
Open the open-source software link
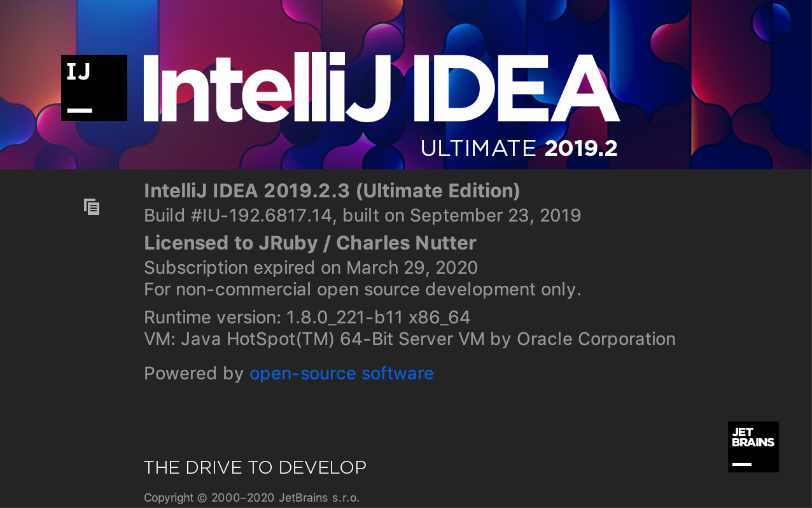point(341,373)
